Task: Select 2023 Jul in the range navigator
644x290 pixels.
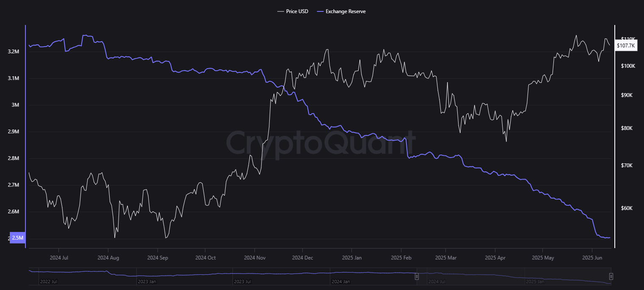Action: pyautogui.click(x=243, y=281)
